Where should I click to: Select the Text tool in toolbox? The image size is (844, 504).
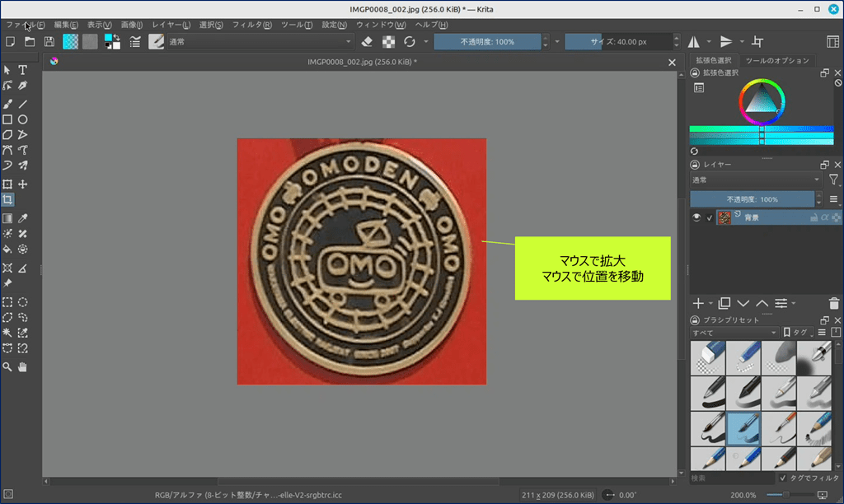click(x=23, y=70)
